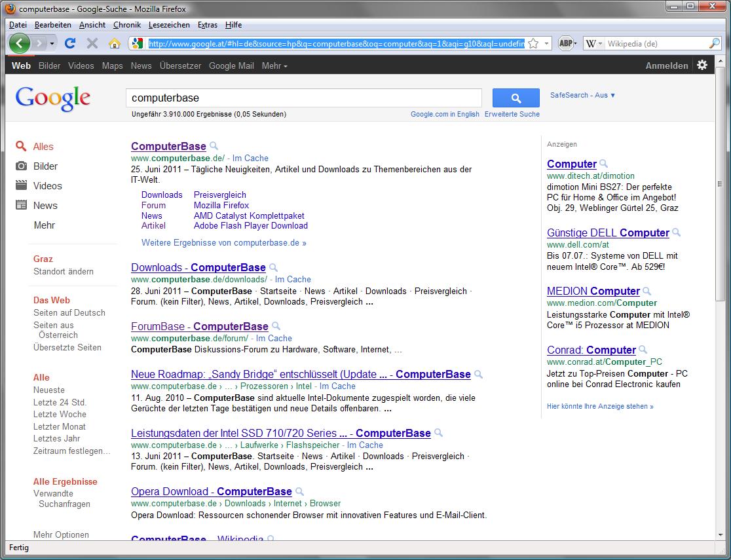Viewport: 731px width, 560px height.
Task: Open the back/forward history dropdown
Action: coord(52,44)
